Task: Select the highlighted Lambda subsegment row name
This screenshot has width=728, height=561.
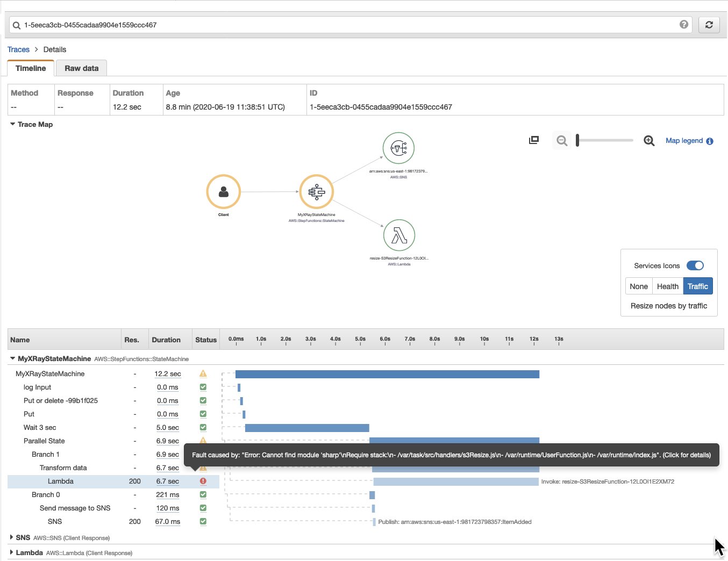Action: coord(61,481)
